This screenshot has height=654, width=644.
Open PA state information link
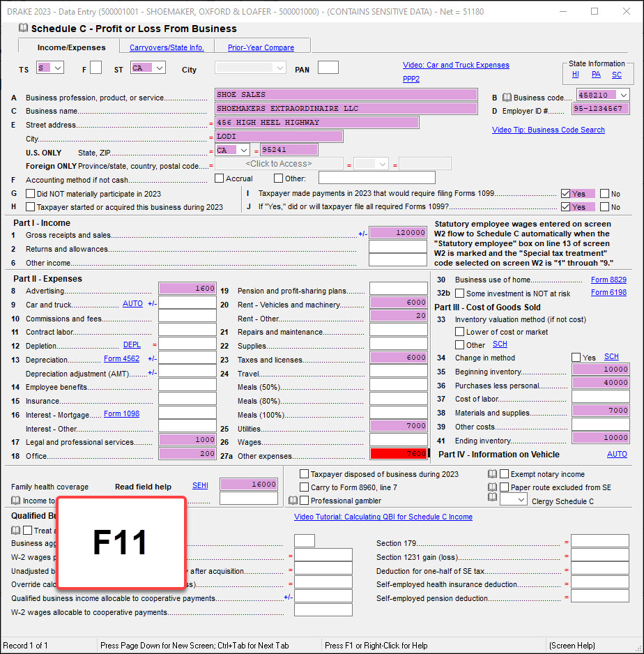pyautogui.click(x=596, y=74)
